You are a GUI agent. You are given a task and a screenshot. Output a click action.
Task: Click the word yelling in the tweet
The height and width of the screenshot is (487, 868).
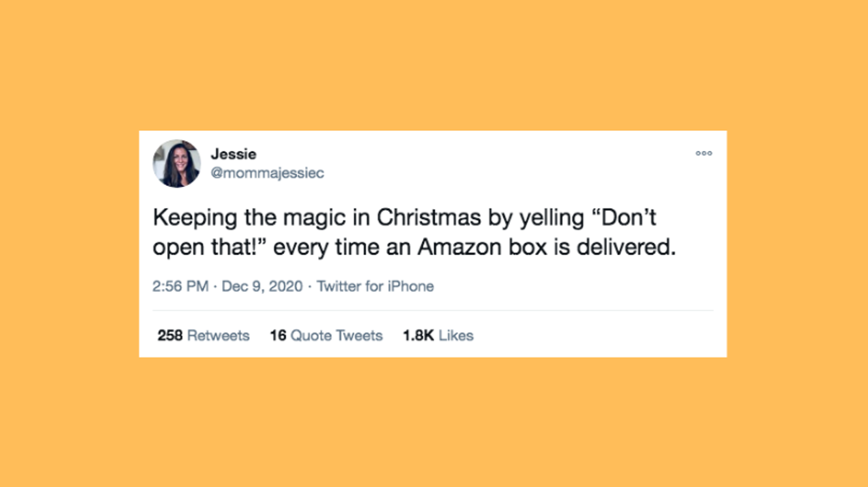point(552,218)
